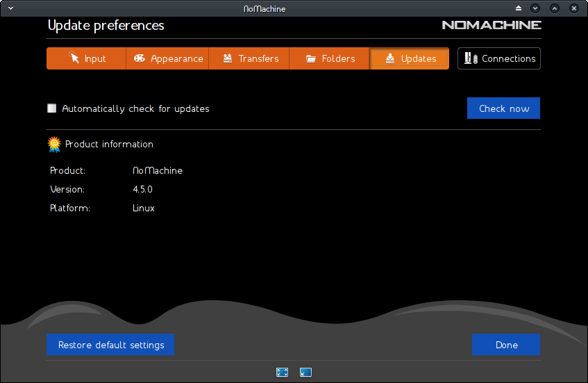Viewport: 588px width, 383px height.
Task: Open the window menu chevron in title bar
Action: (10, 8)
